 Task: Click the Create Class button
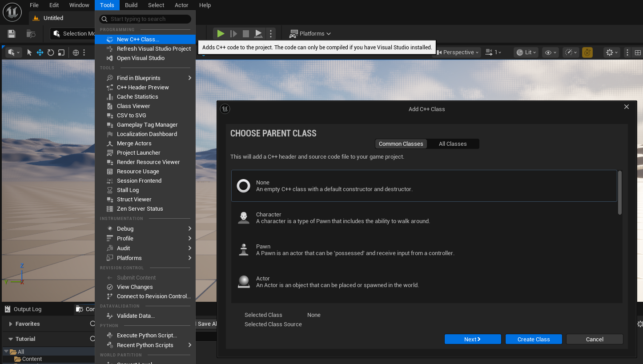(534, 339)
